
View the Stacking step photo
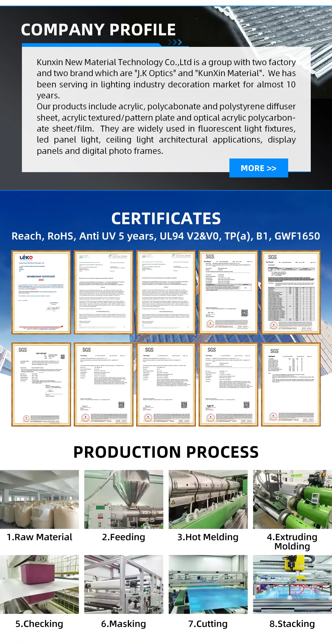pyautogui.click(x=292, y=584)
